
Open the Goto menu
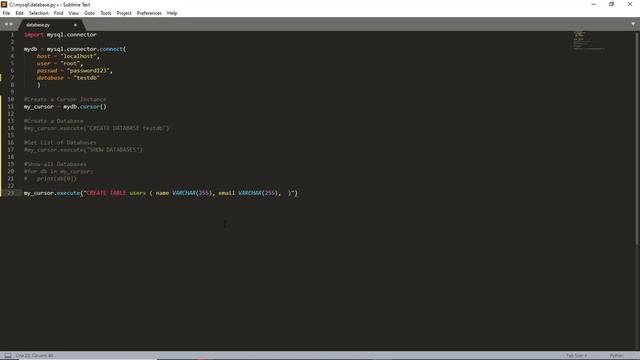[89, 13]
